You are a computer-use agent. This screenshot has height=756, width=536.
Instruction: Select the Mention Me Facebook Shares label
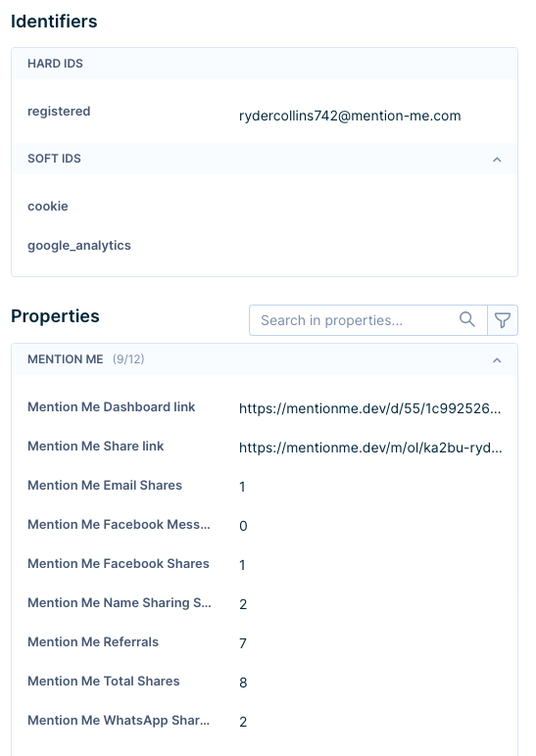[x=119, y=563]
